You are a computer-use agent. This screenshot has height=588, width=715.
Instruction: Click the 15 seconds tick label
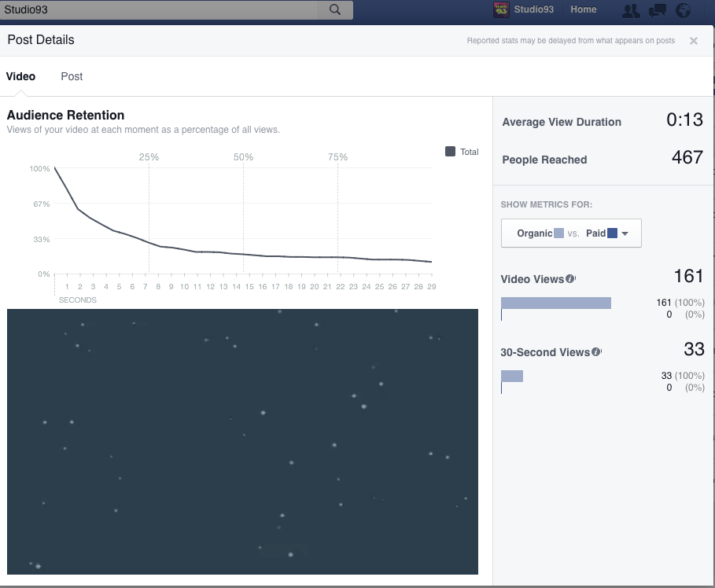(x=249, y=287)
